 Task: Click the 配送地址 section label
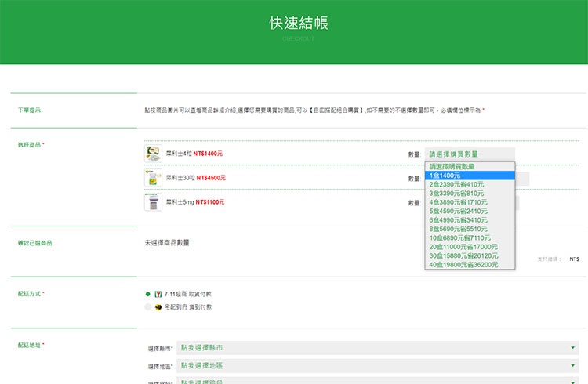tap(30, 345)
